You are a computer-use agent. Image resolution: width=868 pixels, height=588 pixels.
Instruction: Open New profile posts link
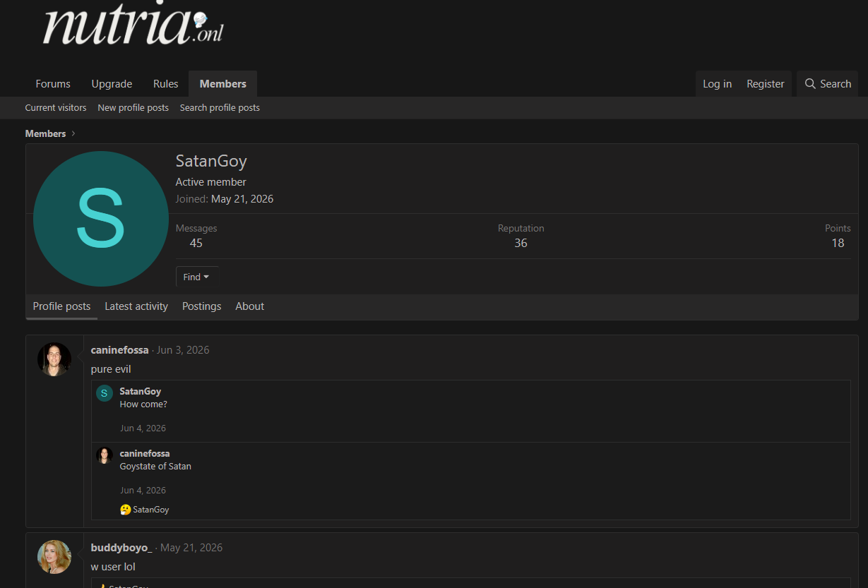133,108
